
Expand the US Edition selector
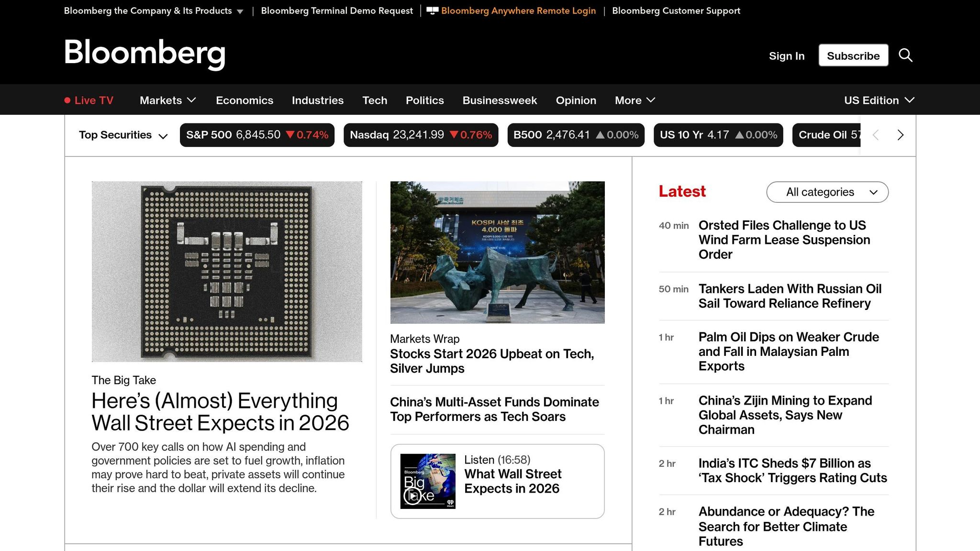tap(879, 100)
